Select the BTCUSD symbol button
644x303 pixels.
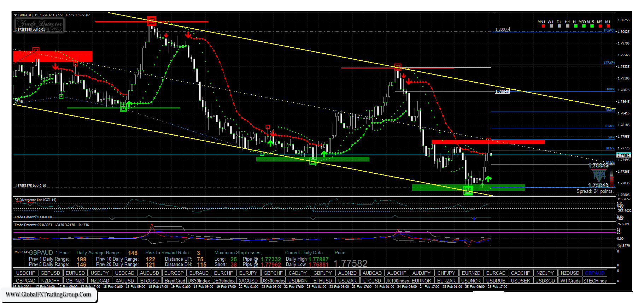point(149,281)
